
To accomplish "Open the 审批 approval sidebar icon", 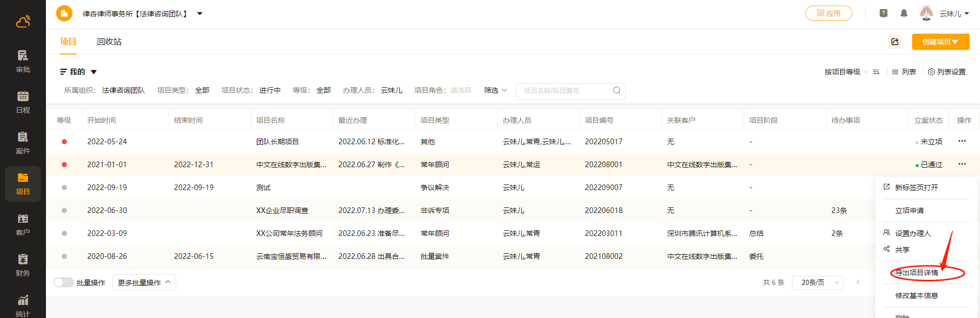I will [23, 61].
